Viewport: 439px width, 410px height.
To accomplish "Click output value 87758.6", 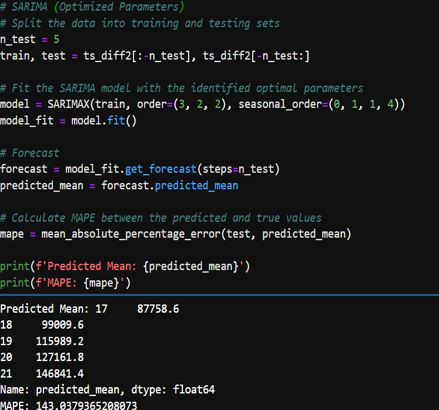I will 158,309.
